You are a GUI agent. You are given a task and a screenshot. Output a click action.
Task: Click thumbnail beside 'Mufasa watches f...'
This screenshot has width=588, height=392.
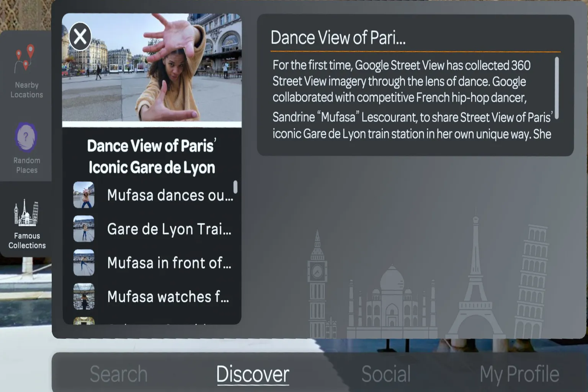click(x=84, y=296)
